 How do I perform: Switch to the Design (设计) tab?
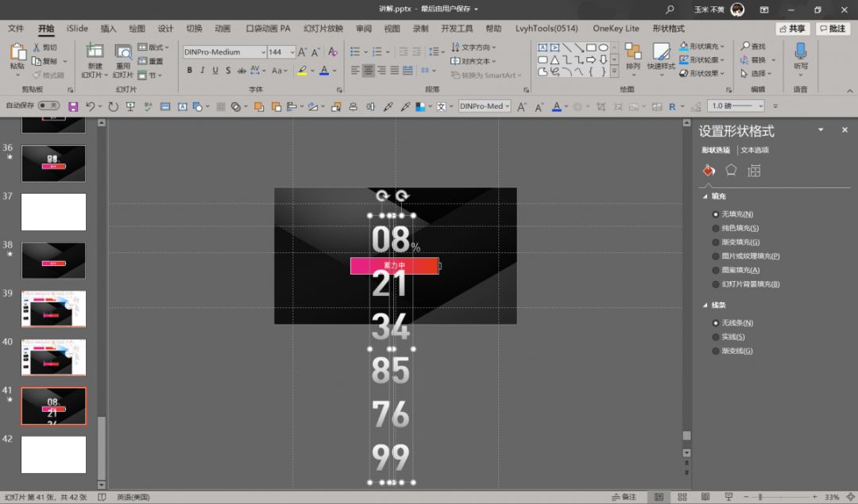(x=165, y=29)
